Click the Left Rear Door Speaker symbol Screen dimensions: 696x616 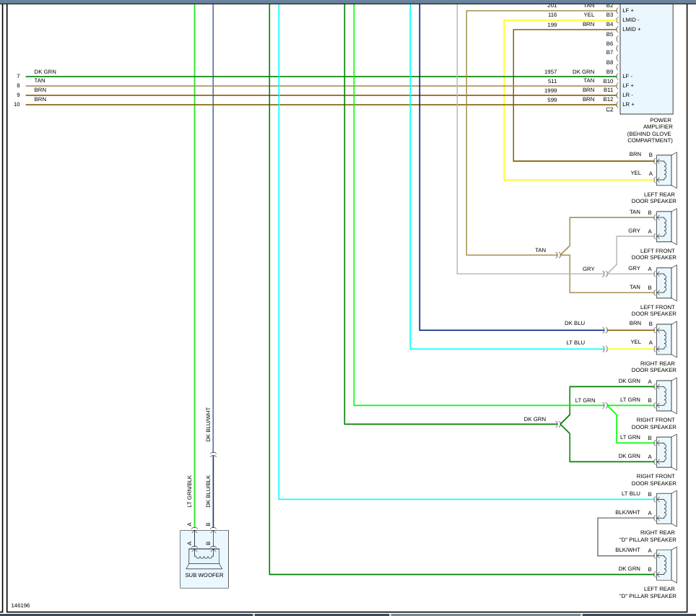[666, 170]
